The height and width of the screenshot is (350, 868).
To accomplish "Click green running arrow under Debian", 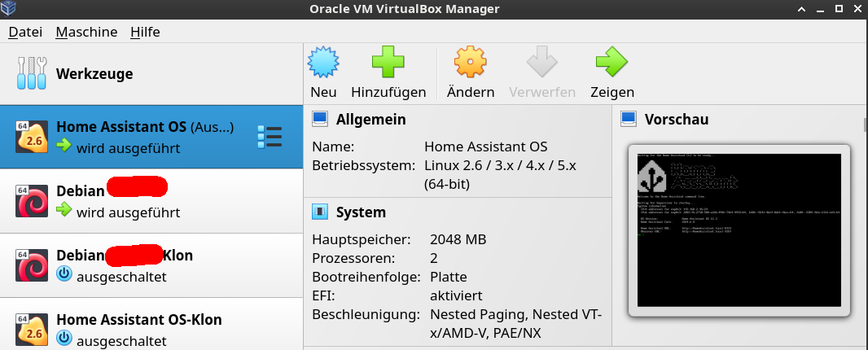I will [64, 210].
